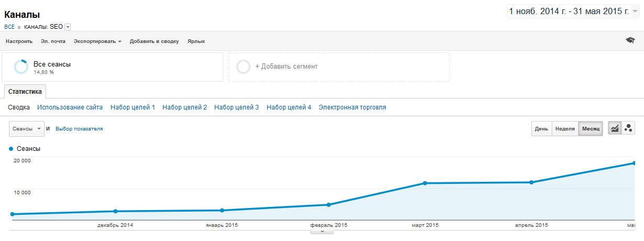Open the Экспортировать dropdown
This screenshot has width=644, height=241.
click(97, 41)
